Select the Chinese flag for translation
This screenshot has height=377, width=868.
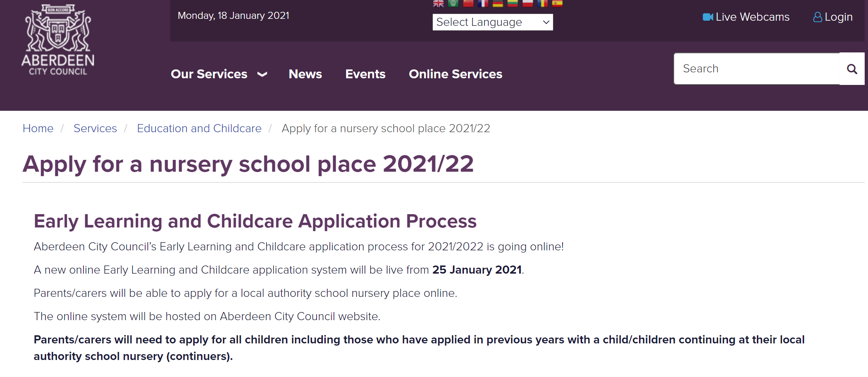(468, 3)
